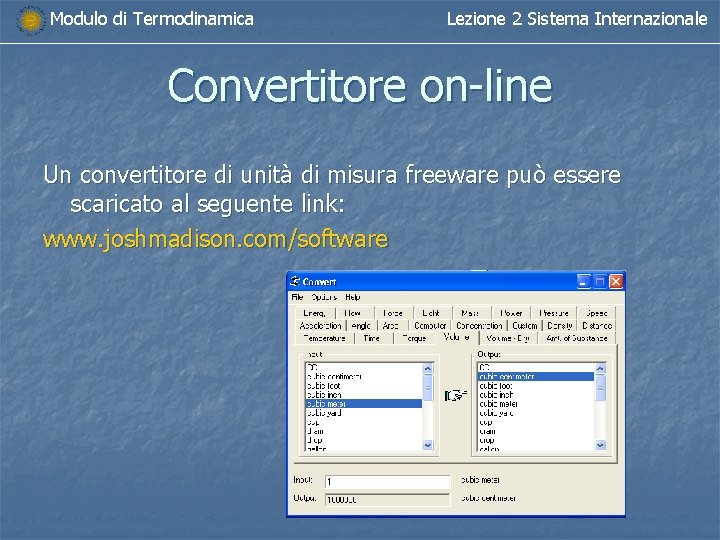The image size is (720, 540).
Task: Switch to the Custom tab
Action: point(525,326)
